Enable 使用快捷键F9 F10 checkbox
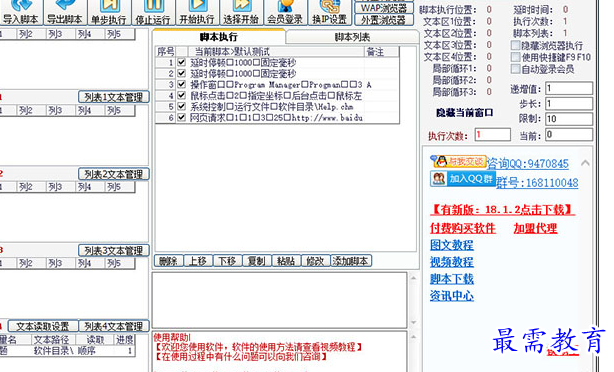Image resolution: width=614 pixels, height=372 pixels. (x=516, y=57)
